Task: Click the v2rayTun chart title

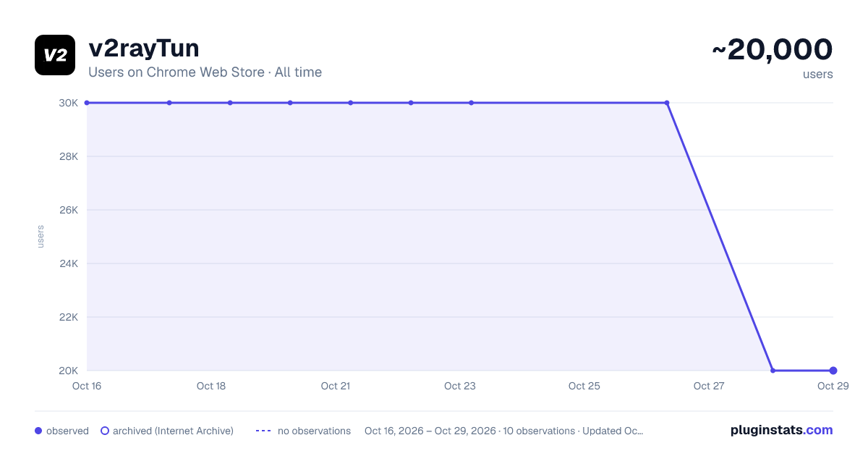Action: 144,48
